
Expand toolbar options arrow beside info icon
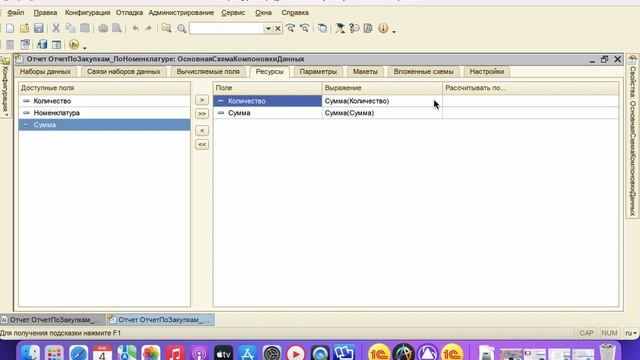click(394, 31)
